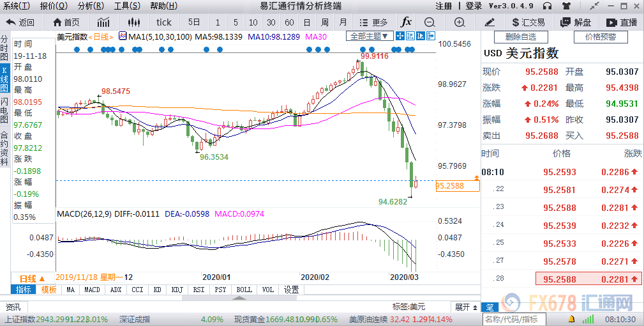This screenshot has width=644, height=326.
Task: Select the bar chart view icon
Action: pyautogui.click(x=103, y=22)
